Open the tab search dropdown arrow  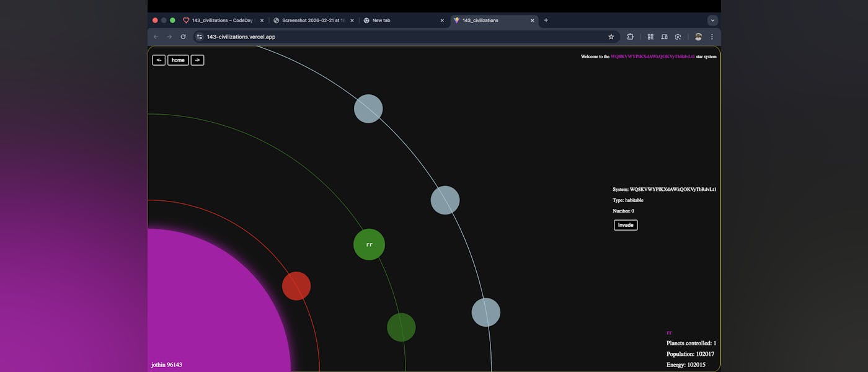click(712, 20)
